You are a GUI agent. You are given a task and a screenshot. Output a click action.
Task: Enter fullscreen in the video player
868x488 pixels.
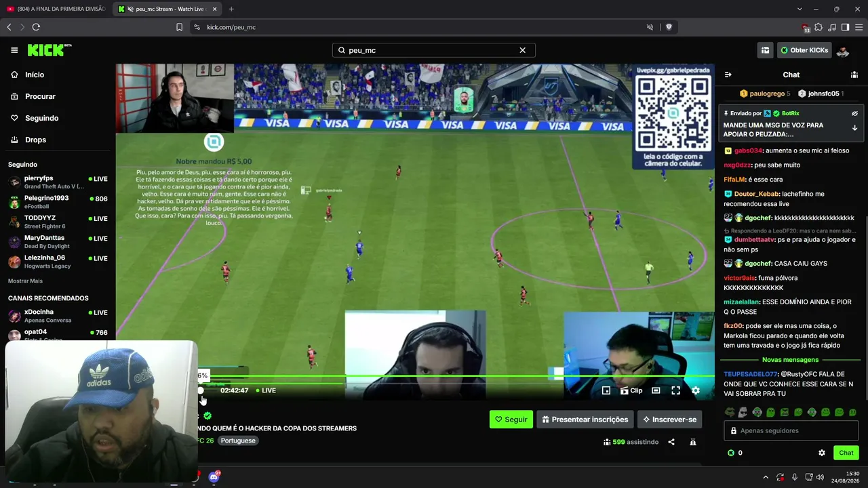676,390
